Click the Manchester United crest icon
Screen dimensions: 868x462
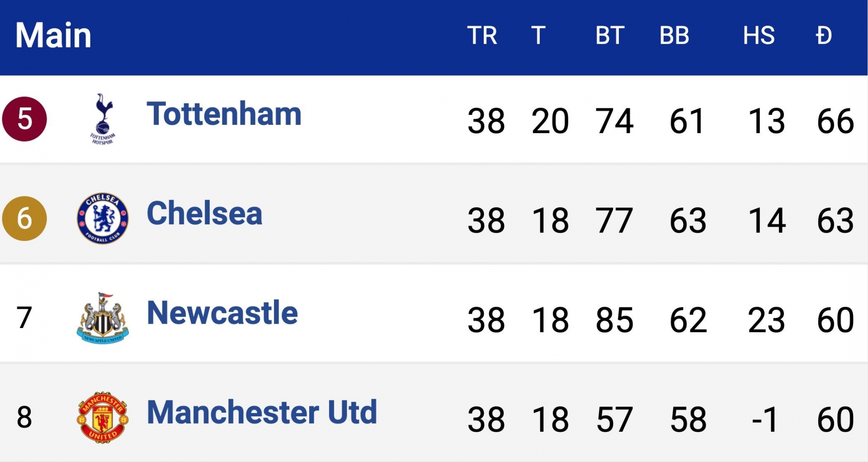tap(103, 417)
